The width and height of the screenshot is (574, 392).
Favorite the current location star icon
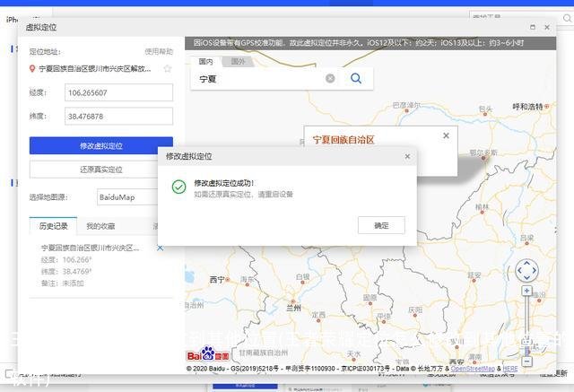click(x=168, y=68)
